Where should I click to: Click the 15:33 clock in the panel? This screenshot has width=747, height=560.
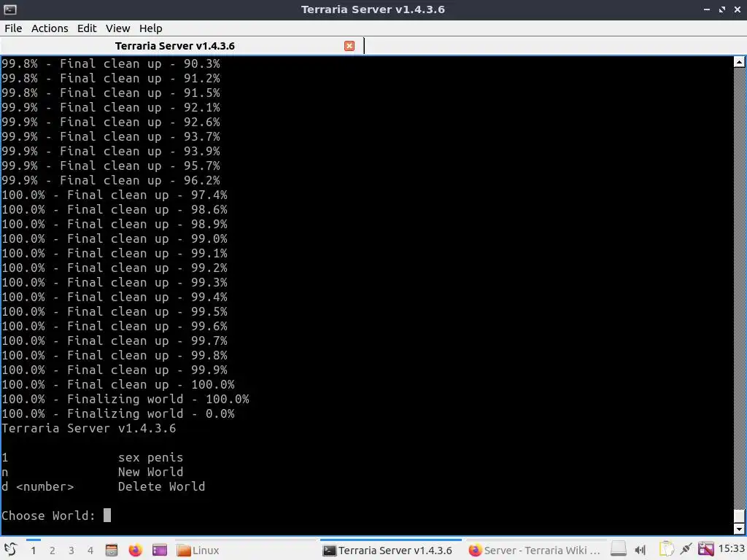coord(731,549)
